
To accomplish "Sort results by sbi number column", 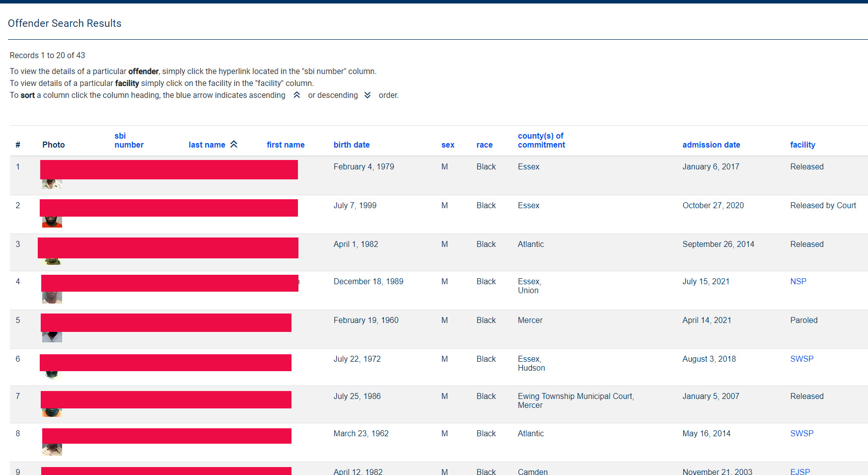I will pos(129,140).
